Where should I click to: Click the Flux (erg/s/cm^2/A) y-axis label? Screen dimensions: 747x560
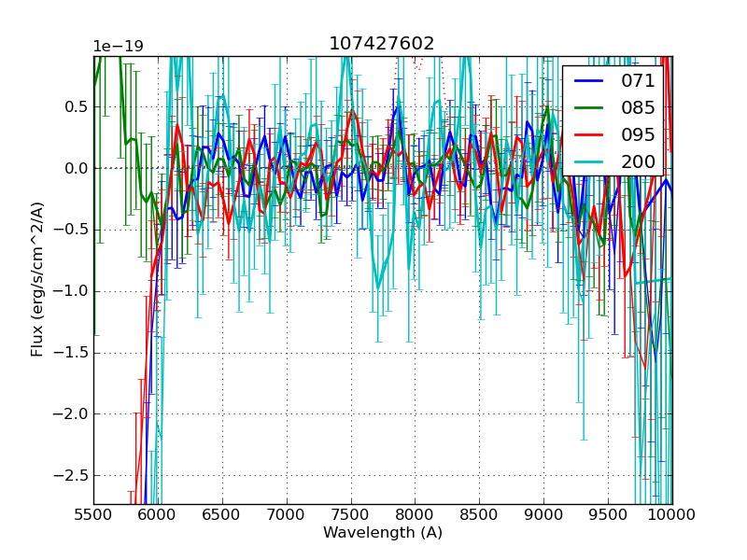point(37,279)
